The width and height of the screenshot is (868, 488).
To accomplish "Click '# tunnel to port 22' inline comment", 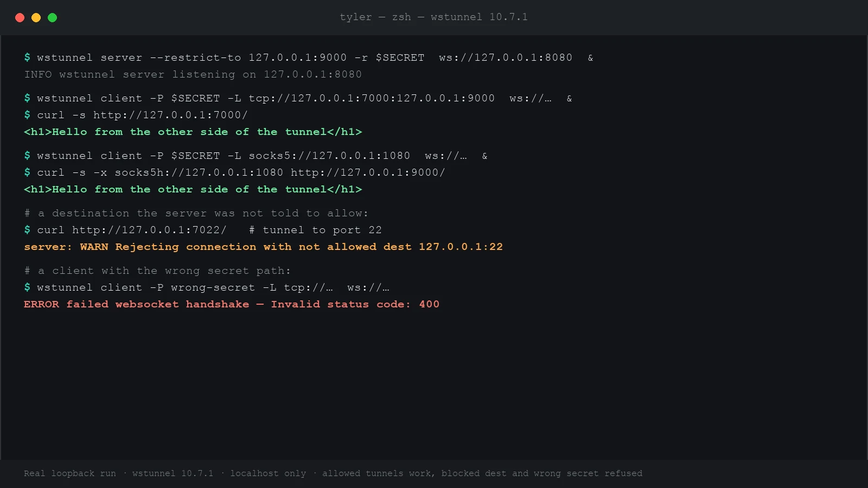I will (315, 230).
